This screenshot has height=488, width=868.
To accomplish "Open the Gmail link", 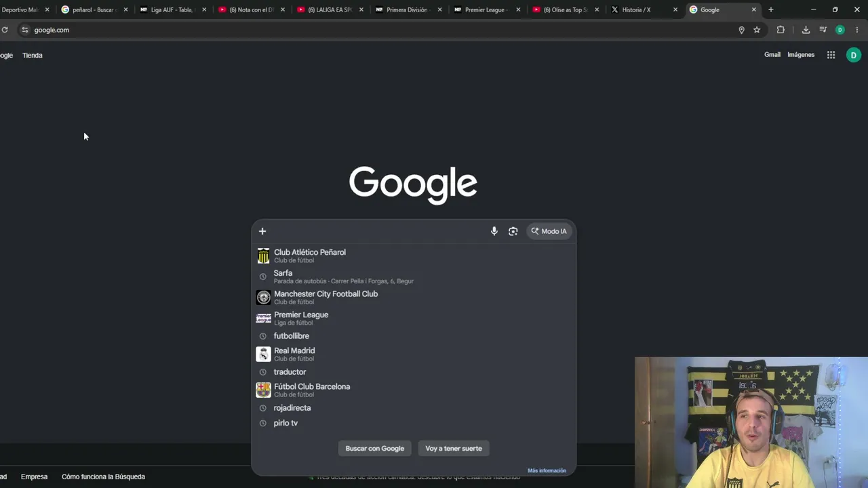I will (x=772, y=55).
